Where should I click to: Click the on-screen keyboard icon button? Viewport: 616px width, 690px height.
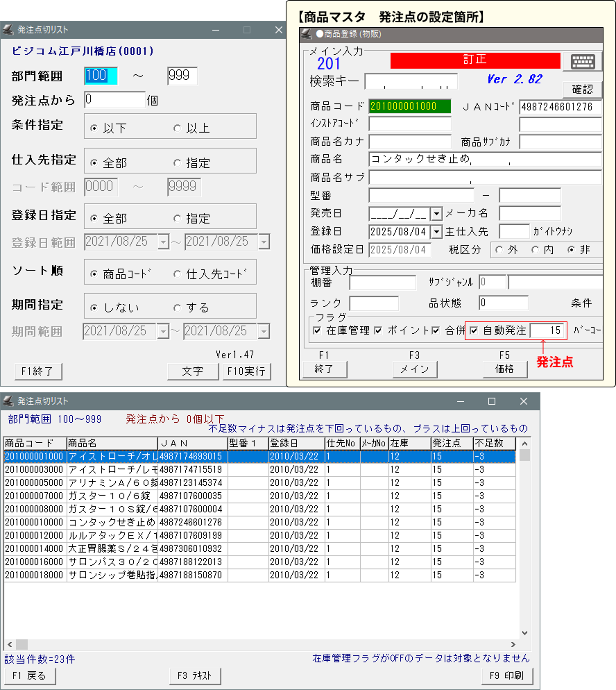[582, 61]
